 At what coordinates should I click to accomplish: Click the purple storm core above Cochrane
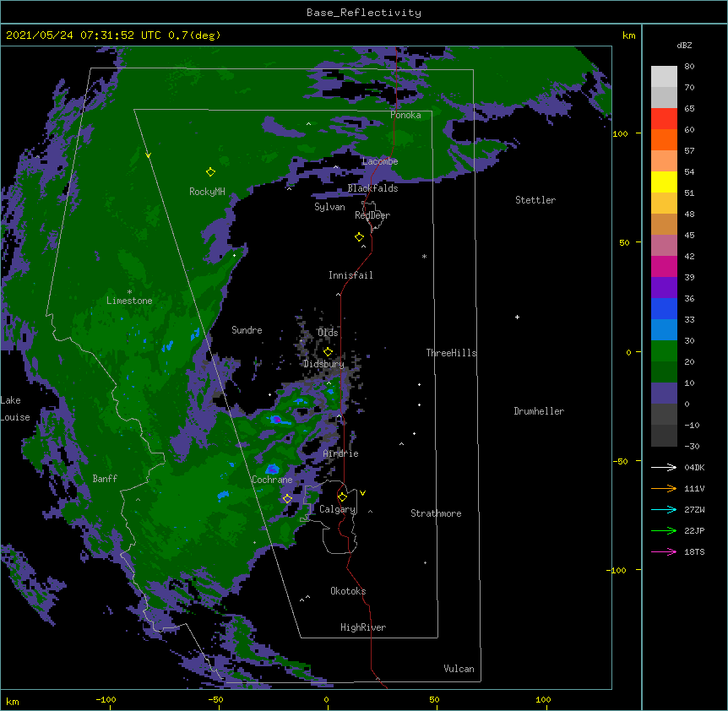coord(272,469)
